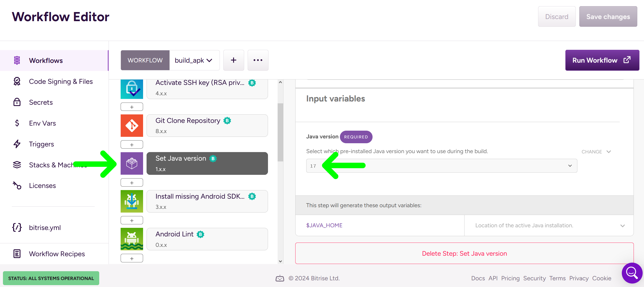This screenshot has height=287, width=644.
Task: Open Workflow Recipes
Action: pyautogui.click(x=57, y=254)
